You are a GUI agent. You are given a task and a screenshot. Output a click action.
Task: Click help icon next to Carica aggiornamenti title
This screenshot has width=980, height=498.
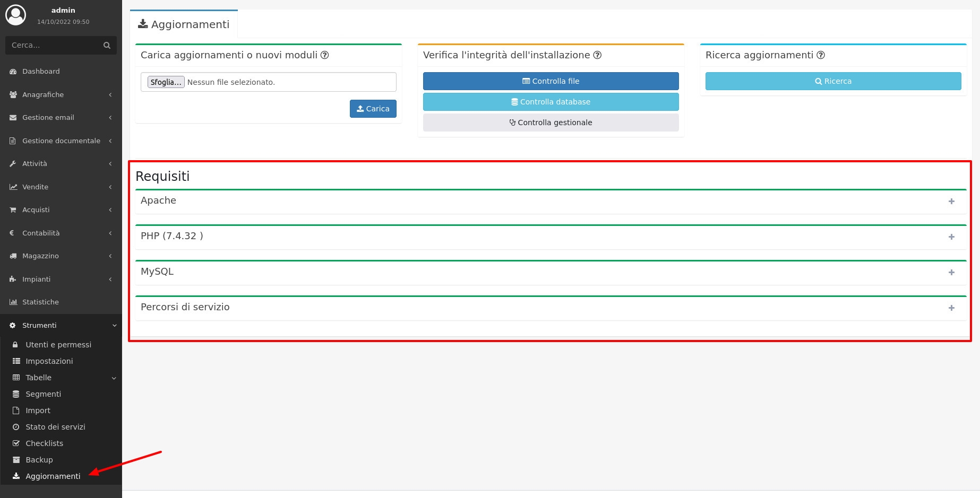coord(325,55)
